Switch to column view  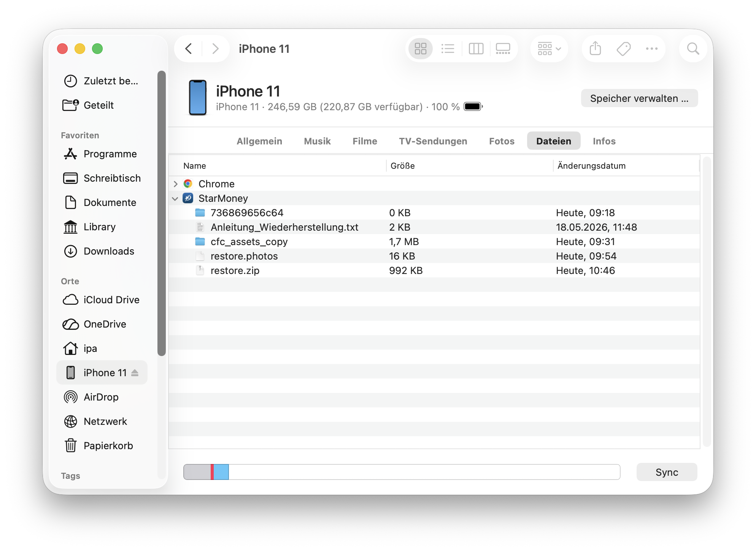click(x=476, y=49)
